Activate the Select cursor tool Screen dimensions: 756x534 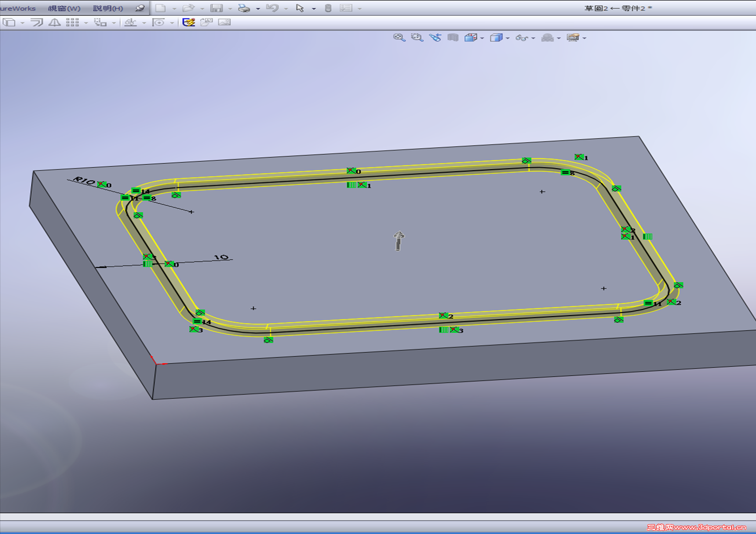click(x=300, y=8)
